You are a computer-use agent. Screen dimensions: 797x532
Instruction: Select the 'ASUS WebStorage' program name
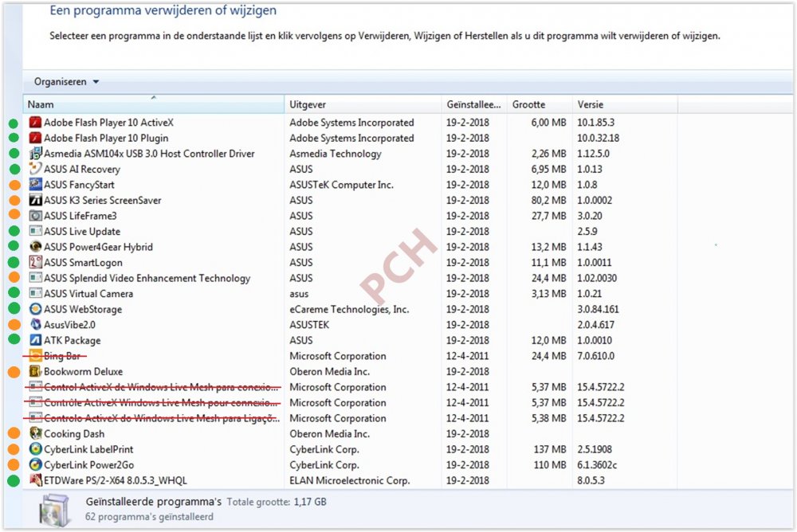coord(83,310)
